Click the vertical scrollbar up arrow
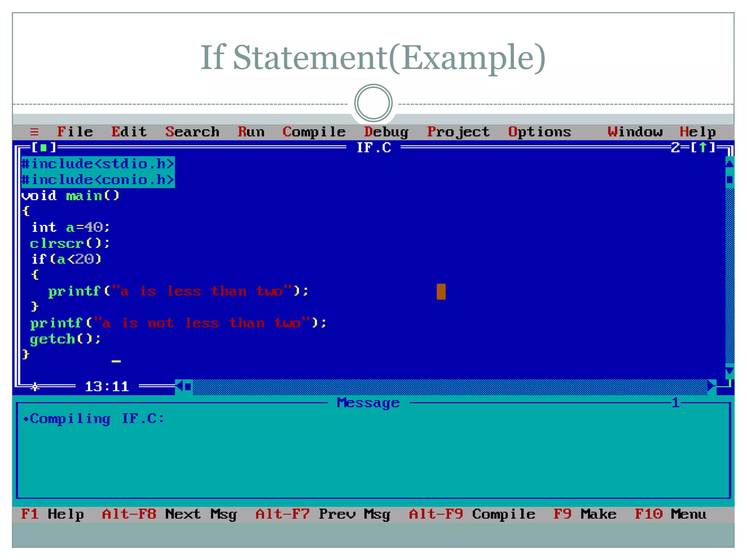The width and height of the screenshot is (747, 560). (x=729, y=163)
